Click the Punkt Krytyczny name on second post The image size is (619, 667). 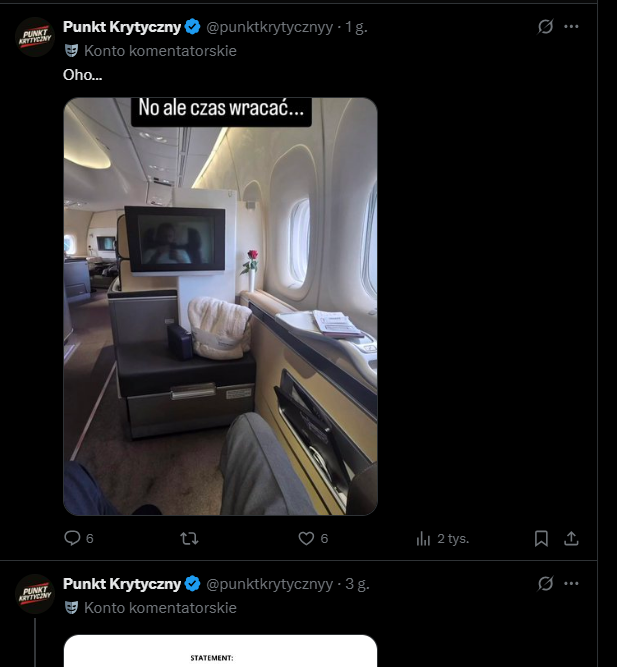pyautogui.click(x=121, y=583)
